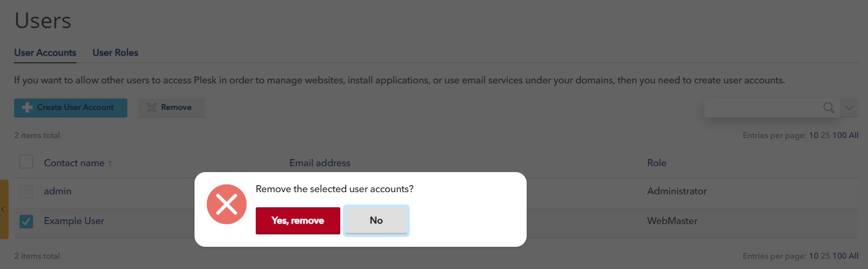Confirm with Yes, remove button
Screen dimensions: 868x269
[297, 221]
